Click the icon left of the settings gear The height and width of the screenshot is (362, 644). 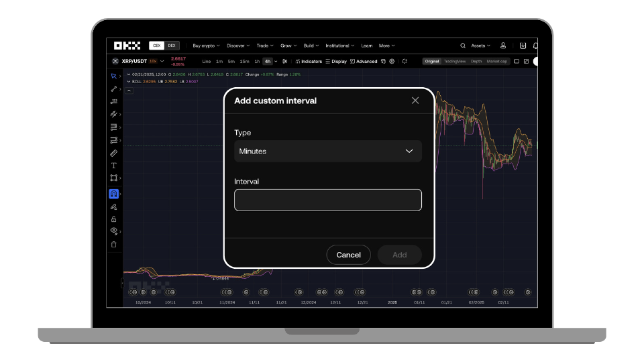click(x=383, y=61)
